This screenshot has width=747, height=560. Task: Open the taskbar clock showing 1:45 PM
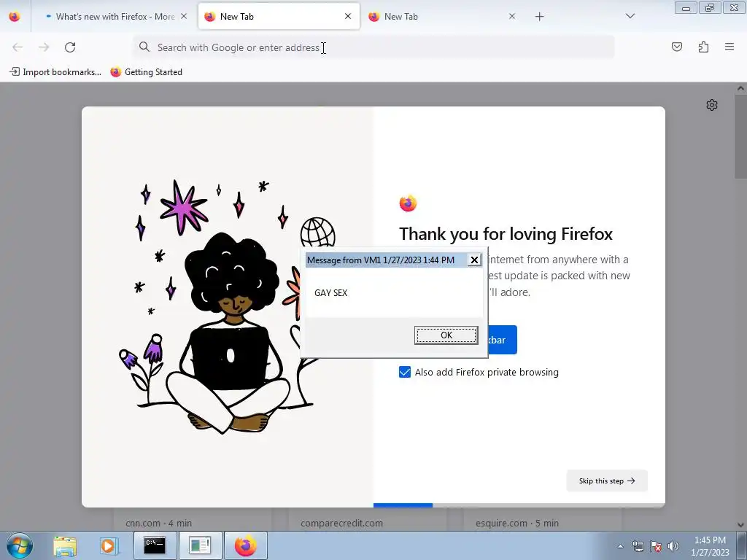[710, 546]
